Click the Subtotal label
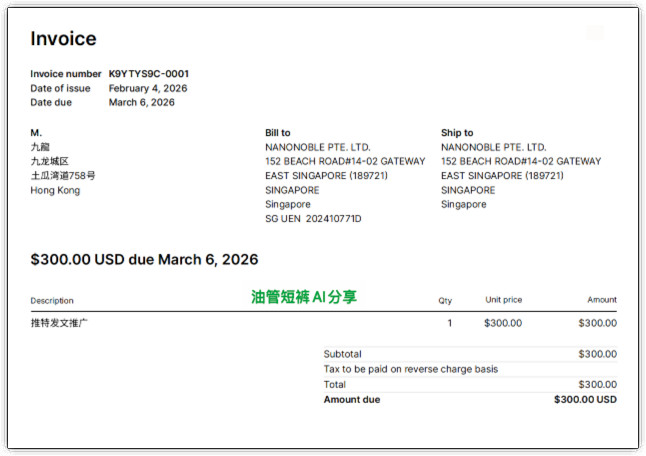 342,354
